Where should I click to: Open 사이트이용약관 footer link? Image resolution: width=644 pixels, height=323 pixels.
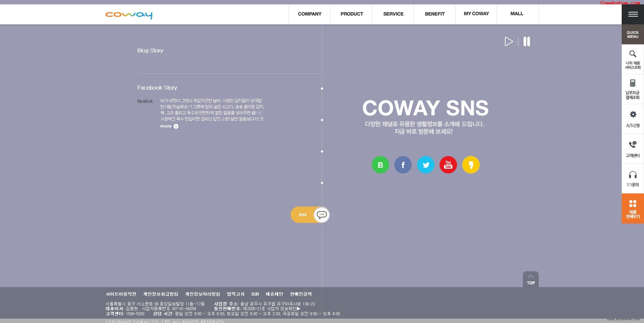[121, 294]
